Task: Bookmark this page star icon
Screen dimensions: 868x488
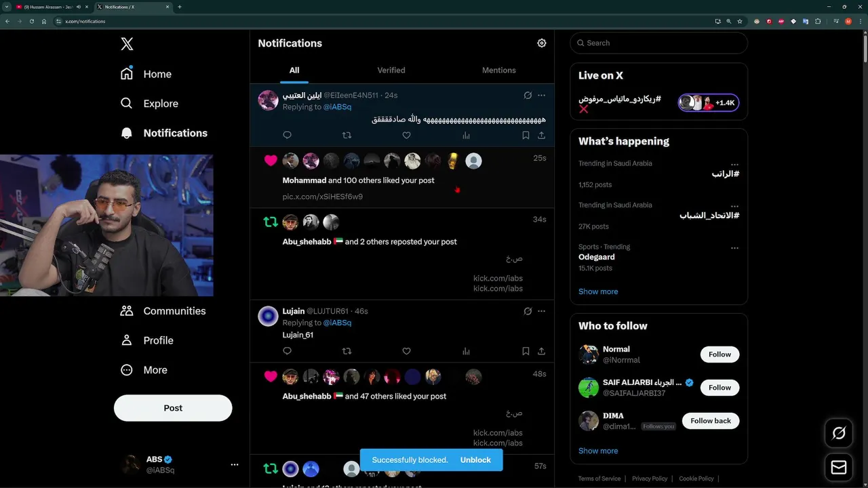Action: pos(740,21)
